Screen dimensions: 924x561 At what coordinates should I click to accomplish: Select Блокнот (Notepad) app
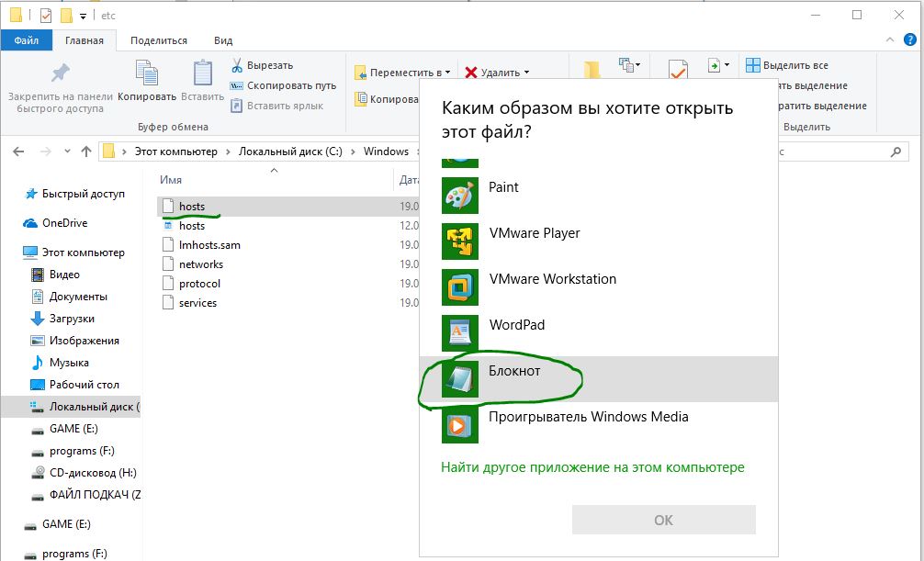598,379
